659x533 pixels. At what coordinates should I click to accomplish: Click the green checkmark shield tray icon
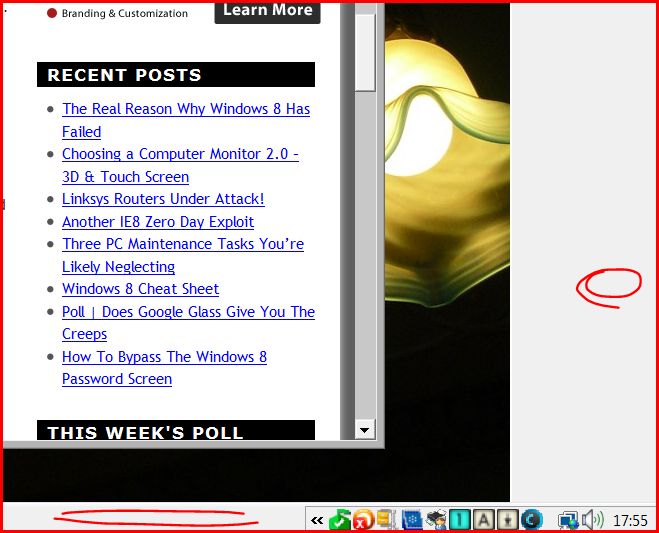tap(339, 520)
